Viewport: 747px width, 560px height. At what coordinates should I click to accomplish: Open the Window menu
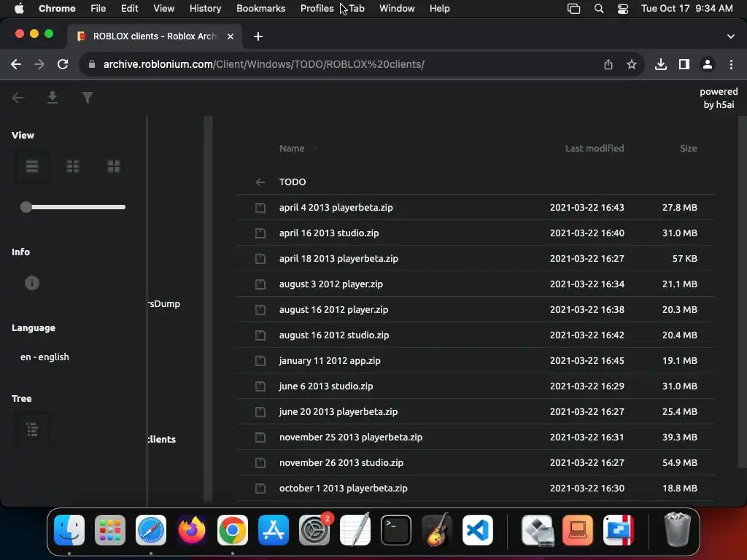(397, 9)
